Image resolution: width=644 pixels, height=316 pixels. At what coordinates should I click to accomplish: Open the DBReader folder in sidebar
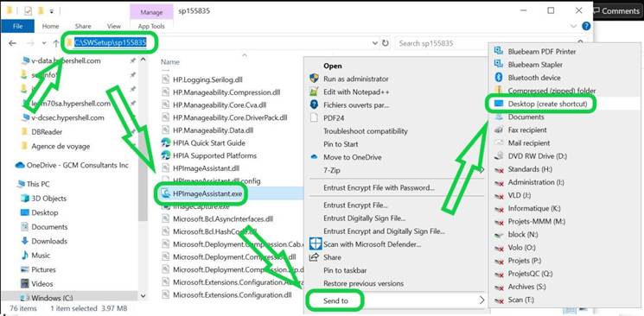coord(47,132)
